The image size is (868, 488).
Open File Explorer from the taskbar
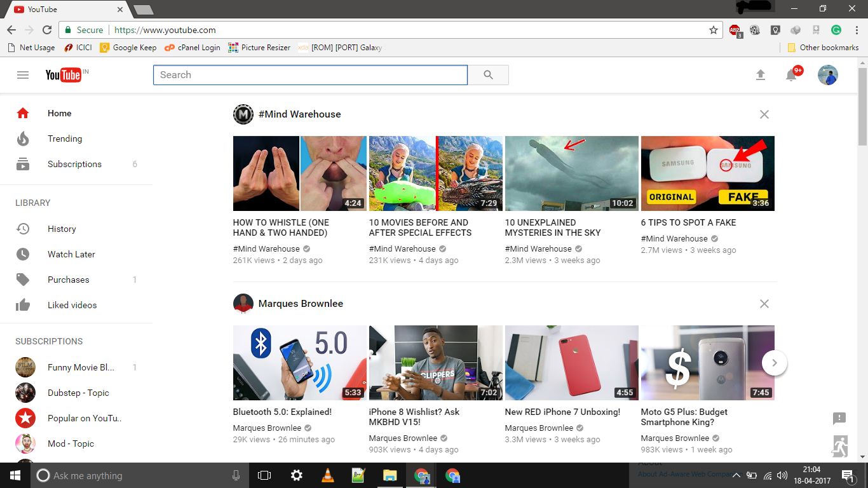(x=390, y=475)
